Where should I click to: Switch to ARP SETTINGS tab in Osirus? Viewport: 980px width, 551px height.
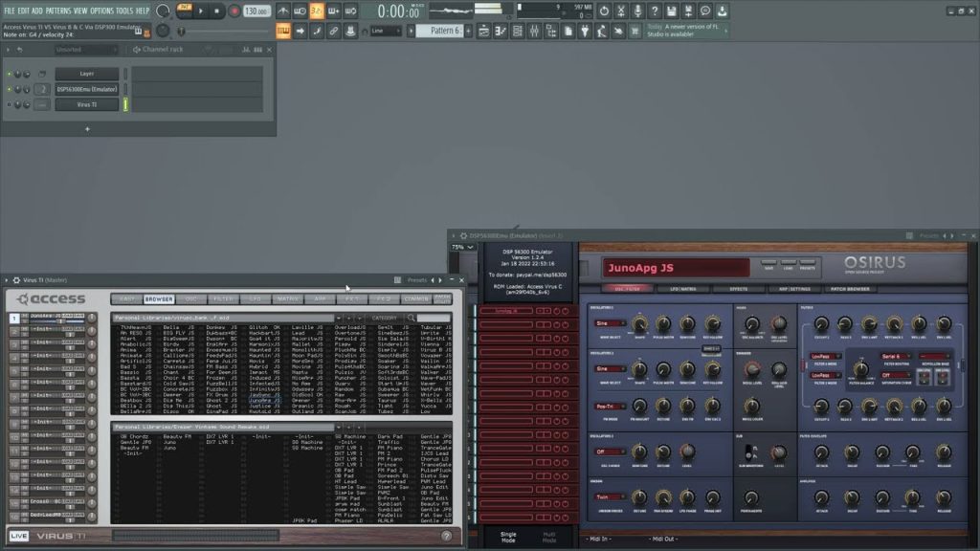pos(793,289)
